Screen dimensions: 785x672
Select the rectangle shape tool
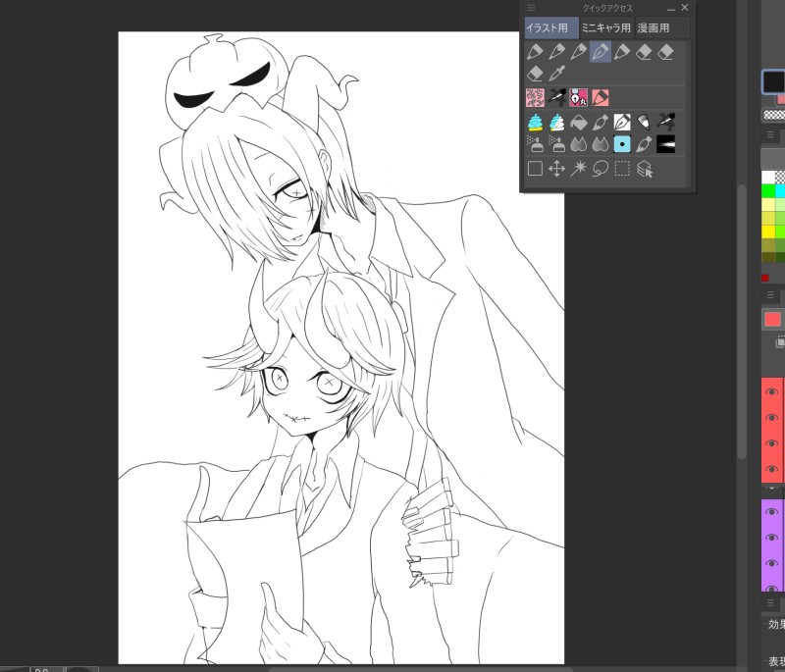[x=535, y=169]
